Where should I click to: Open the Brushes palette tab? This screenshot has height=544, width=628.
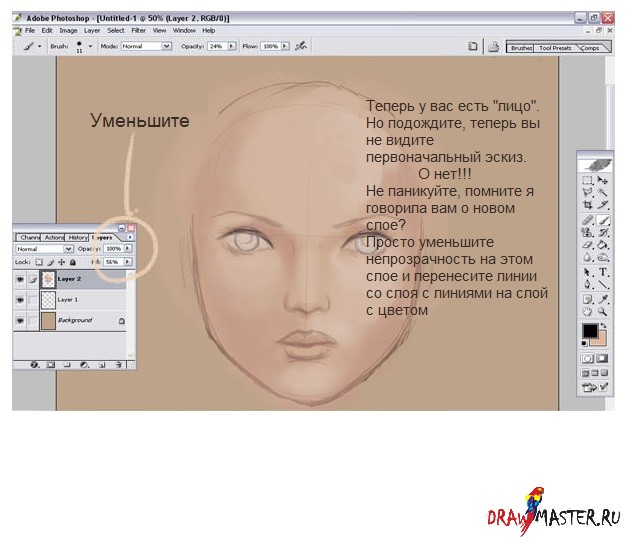(521, 48)
